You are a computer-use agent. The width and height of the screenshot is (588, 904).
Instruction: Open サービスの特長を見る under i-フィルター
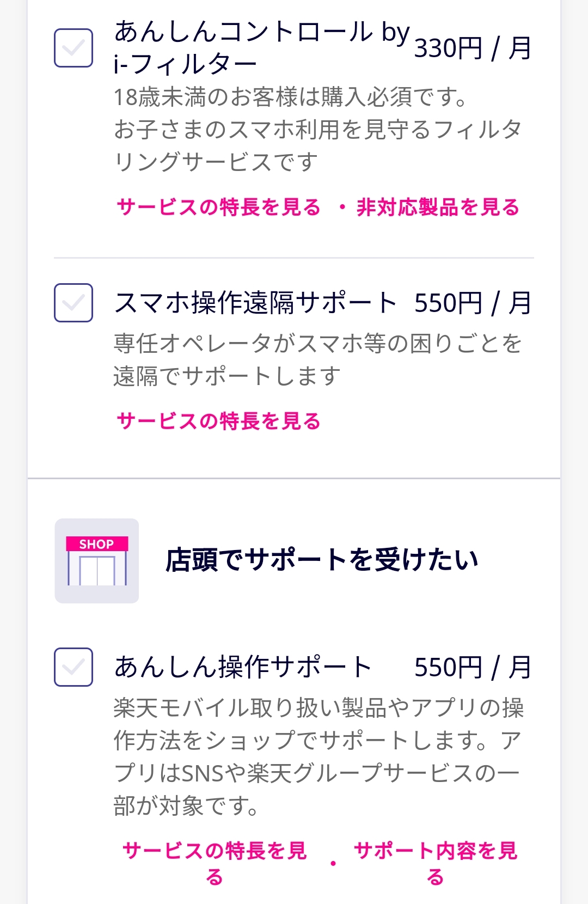click(x=219, y=207)
